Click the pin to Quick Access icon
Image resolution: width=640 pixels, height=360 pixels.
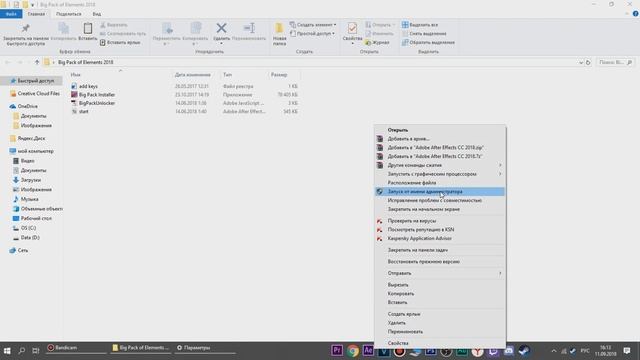tap(26, 28)
